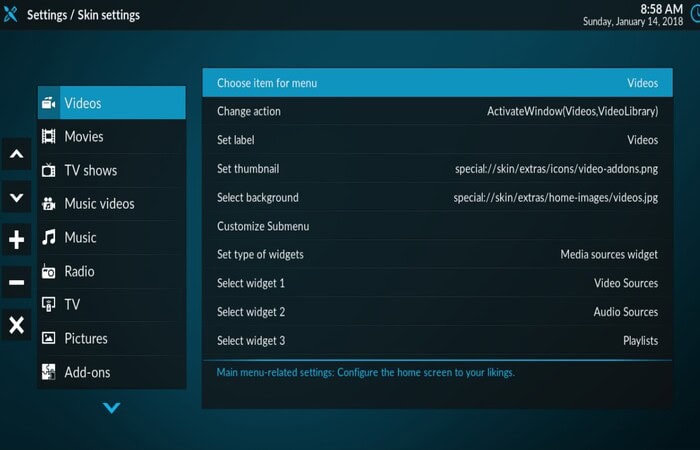Select the Add-ons menu entry
Viewport: 700px width, 450px height.
coord(112,372)
